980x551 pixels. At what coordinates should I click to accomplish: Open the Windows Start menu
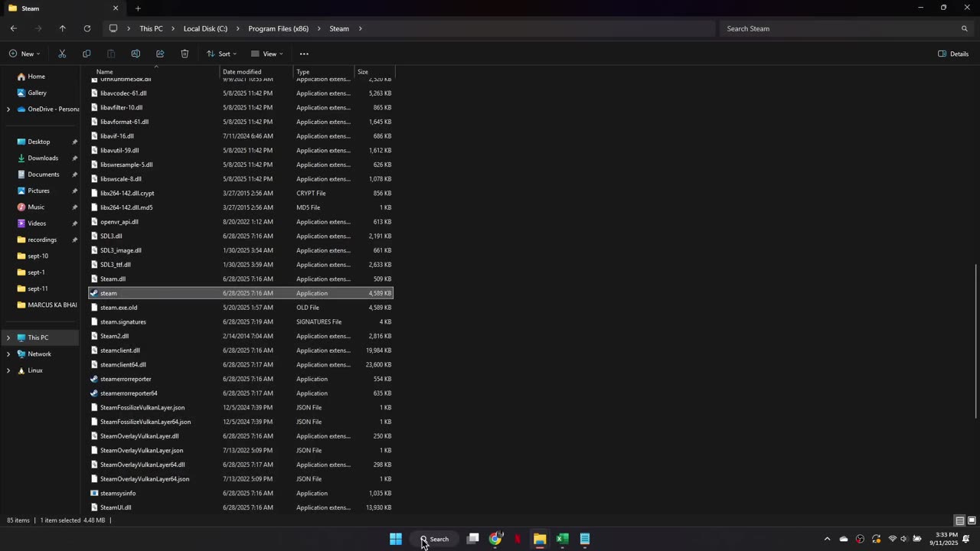click(x=396, y=539)
